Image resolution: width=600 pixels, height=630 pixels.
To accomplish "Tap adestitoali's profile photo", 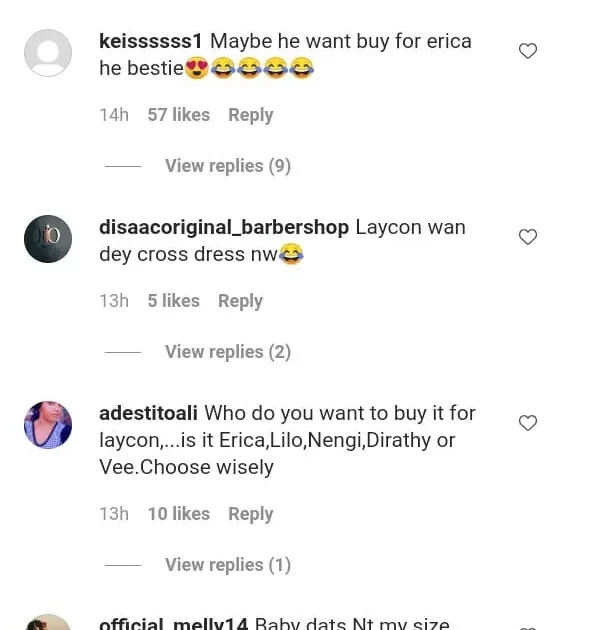I will coord(48,425).
